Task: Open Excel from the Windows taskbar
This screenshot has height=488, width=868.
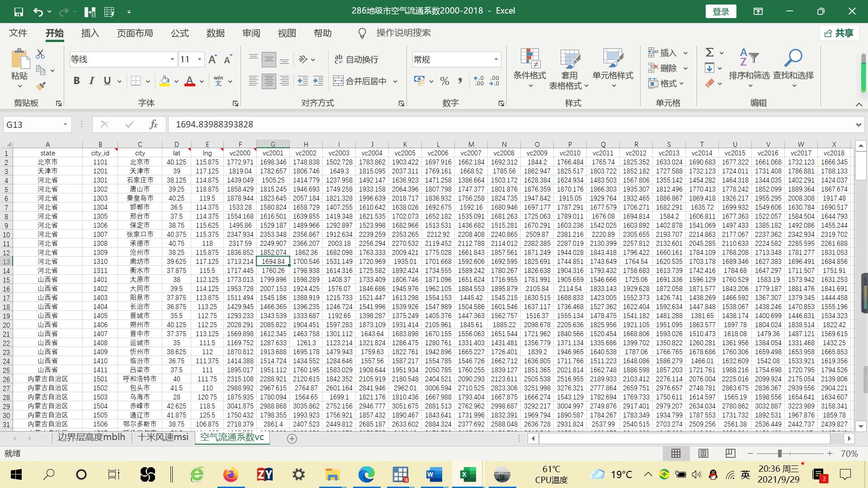Action: pos(467,474)
